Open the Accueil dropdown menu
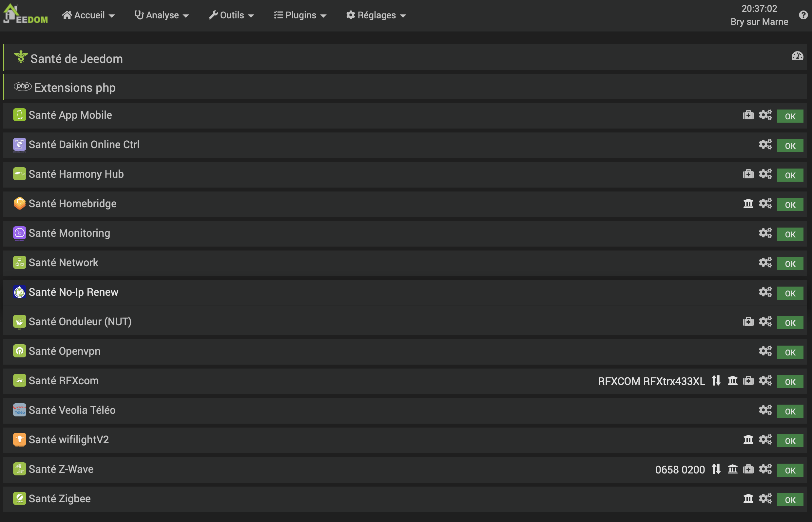The height and width of the screenshot is (522, 812). point(88,15)
